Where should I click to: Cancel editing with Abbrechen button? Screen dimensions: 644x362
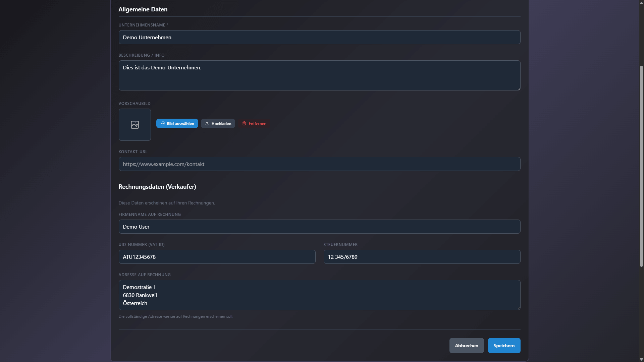(x=466, y=346)
